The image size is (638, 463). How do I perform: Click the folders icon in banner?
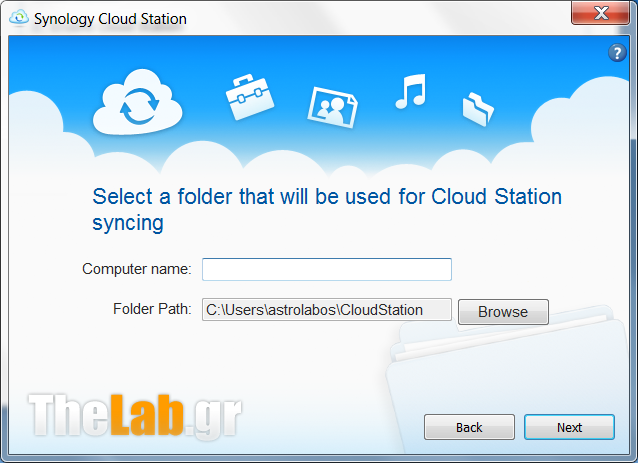point(478,109)
